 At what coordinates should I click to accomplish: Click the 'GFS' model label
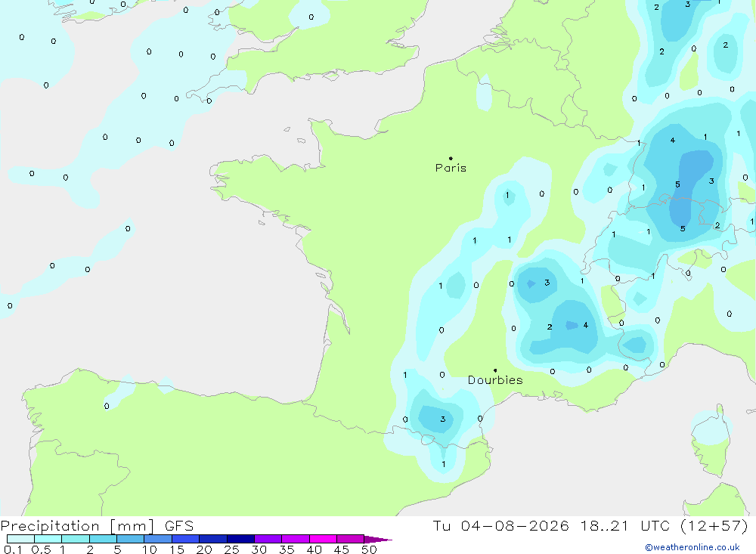(179, 525)
